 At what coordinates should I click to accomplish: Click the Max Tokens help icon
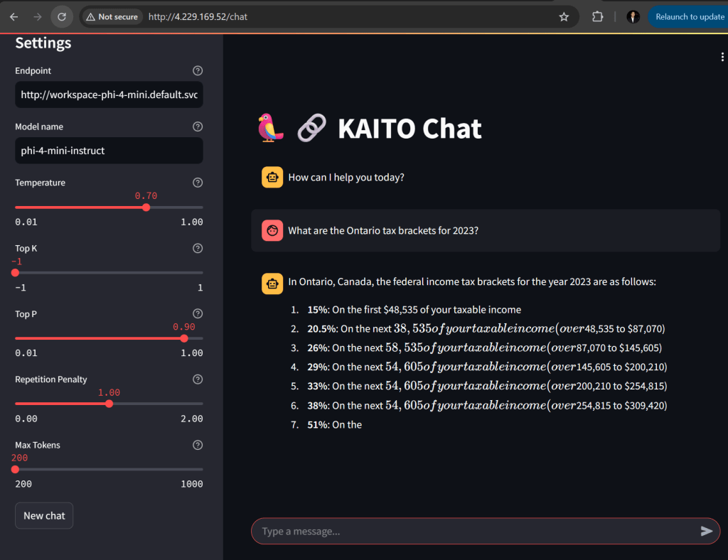(x=198, y=445)
